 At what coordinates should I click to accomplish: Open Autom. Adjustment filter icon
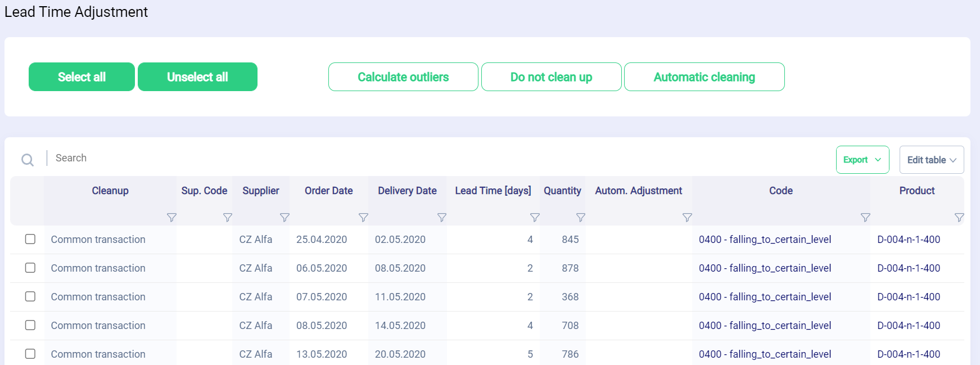pyautogui.click(x=687, y=218)
